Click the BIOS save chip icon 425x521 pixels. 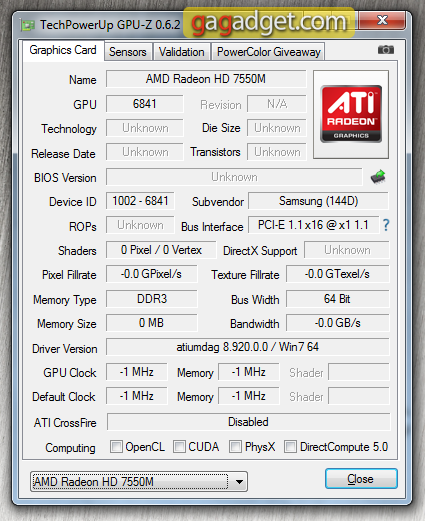click(x=378, y=177)
